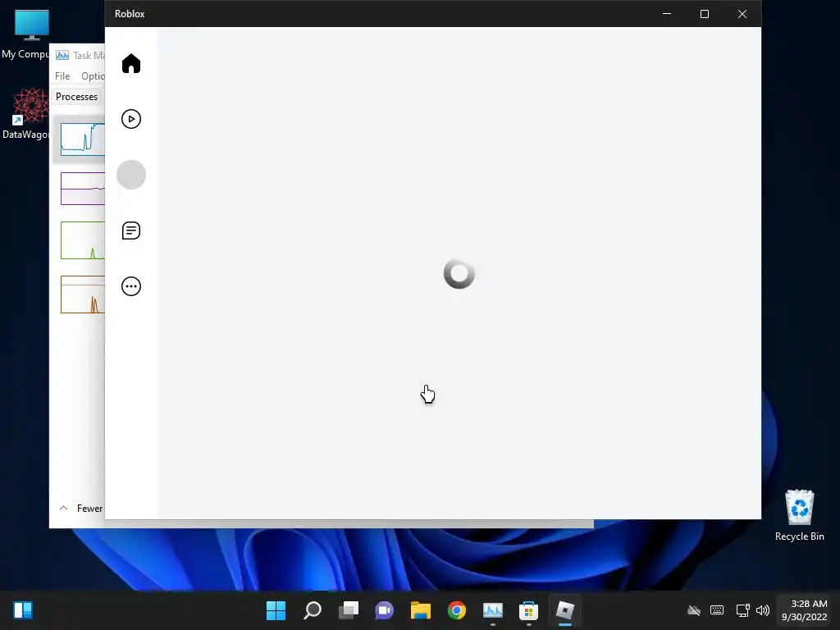Launch Google Chrome from the taskbar
The height and width of the screenshot is (630, 840).
tap(456, 610)
